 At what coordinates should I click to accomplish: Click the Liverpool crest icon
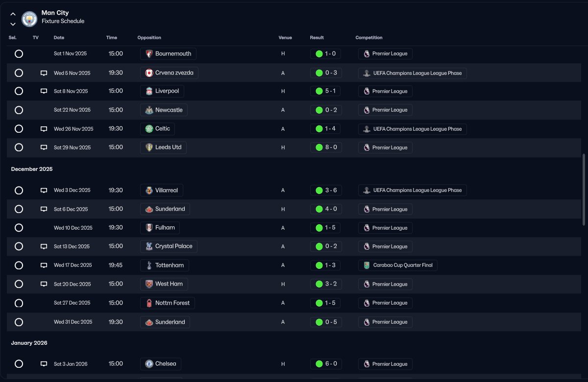[148, 91]
